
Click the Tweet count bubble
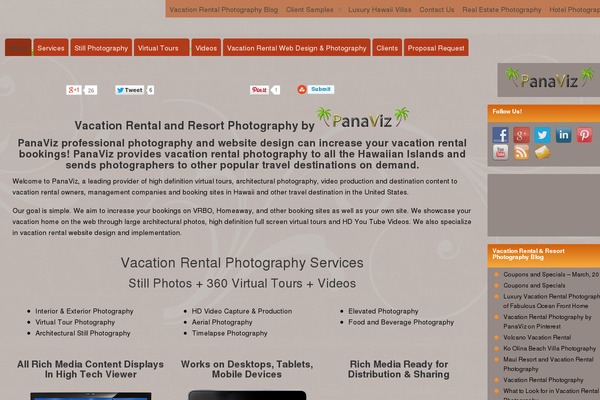150,90
